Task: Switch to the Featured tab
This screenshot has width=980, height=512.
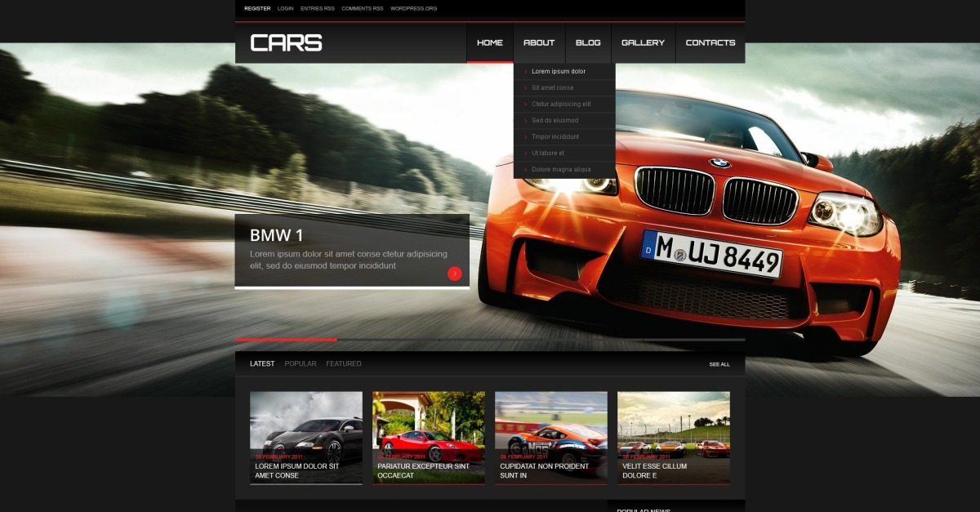Action: tap(344, 364)
